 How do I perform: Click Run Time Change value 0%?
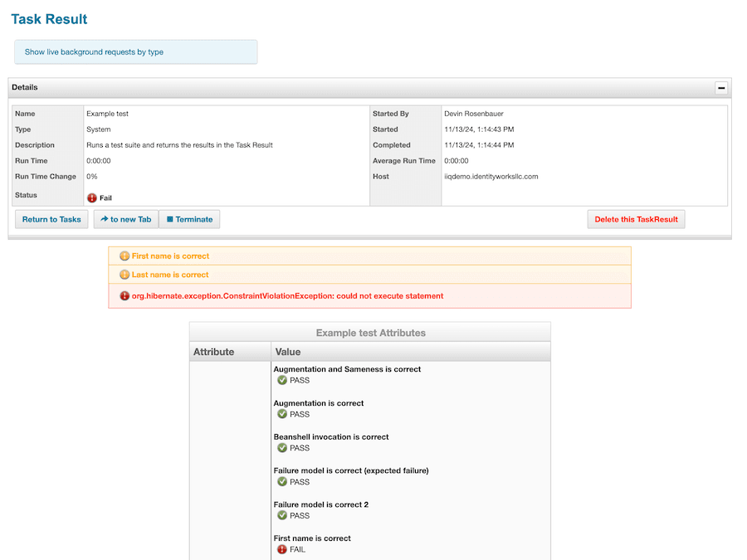click(91, 177)
